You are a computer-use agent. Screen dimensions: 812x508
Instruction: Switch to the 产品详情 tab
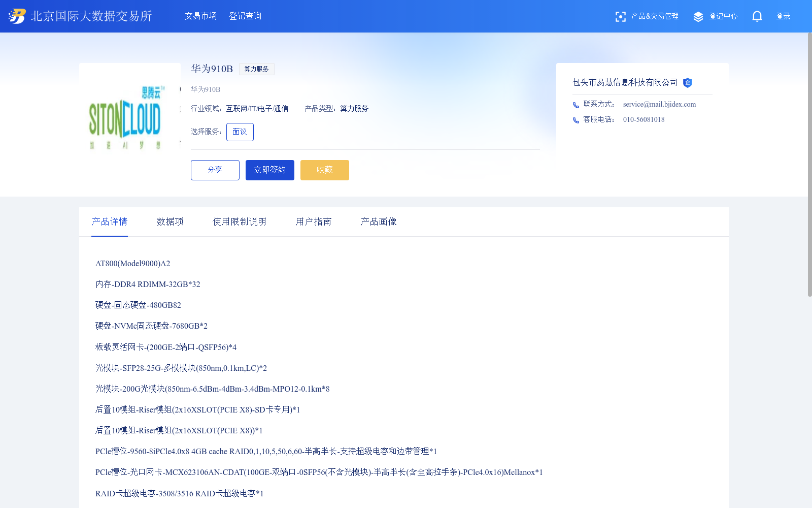pyautogui.click(x=110, y=222)
